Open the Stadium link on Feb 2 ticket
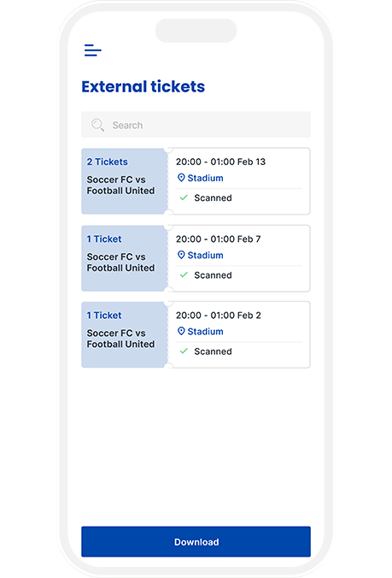Viewport: 392px width, 578px height. 205,332
